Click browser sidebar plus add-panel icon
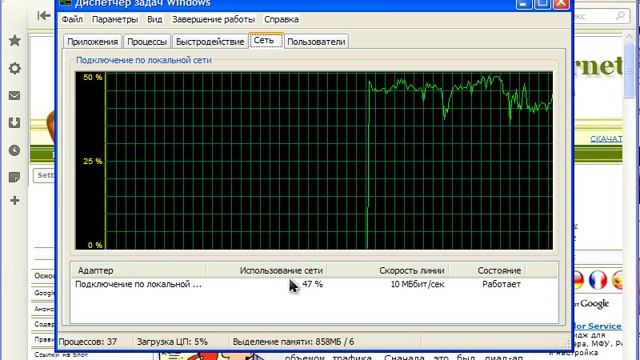 [x=15, y=200]
